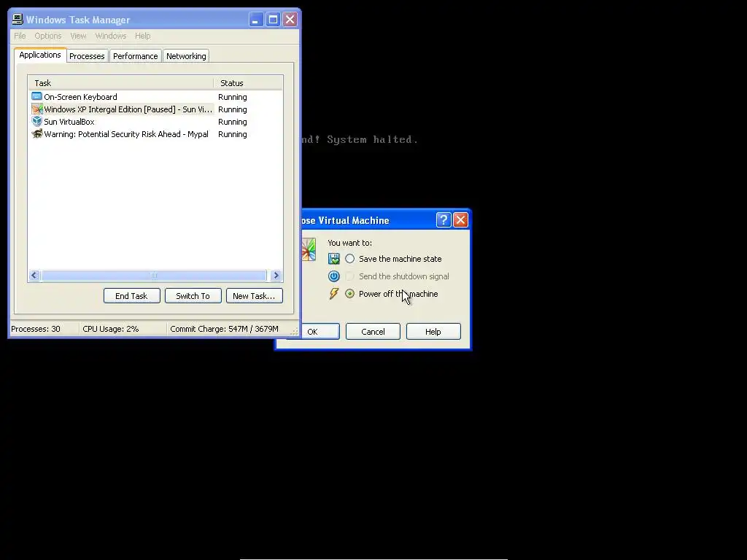Open the View menu
Viewport: 747px width, 560px height.
click(78, 36)
